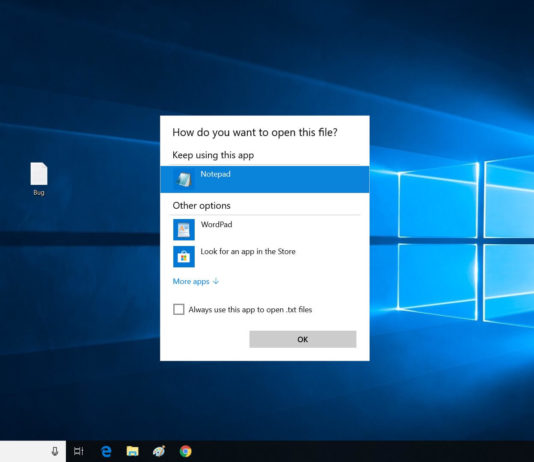534x462 pixels.
Task: Launch Paint from the taskbar
Action: coord(159,451)
